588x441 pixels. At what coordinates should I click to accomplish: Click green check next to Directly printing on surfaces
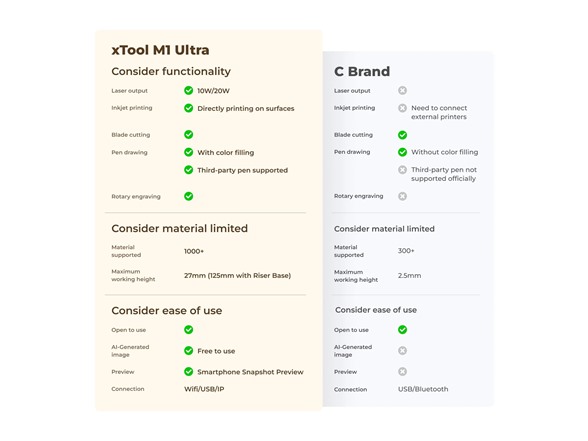tap(189, 108)
